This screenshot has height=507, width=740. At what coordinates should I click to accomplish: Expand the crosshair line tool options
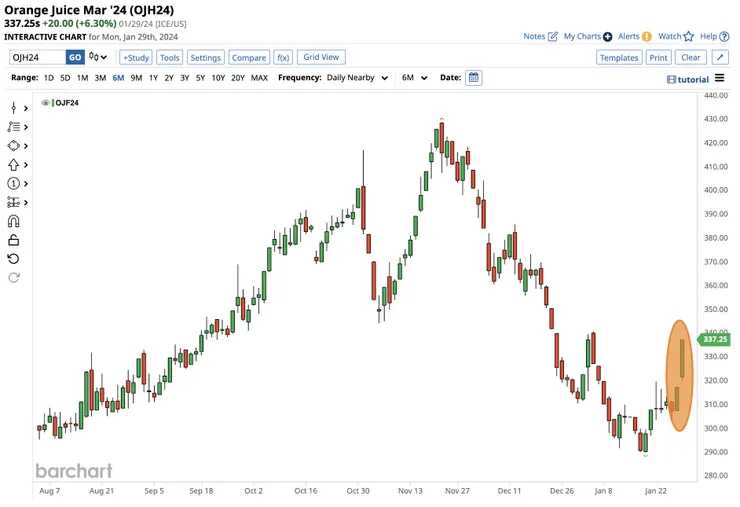[x=26, y=107]
